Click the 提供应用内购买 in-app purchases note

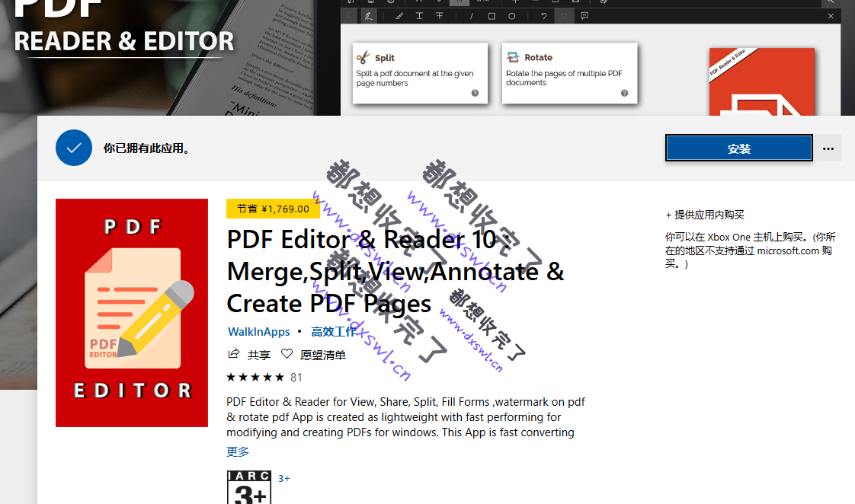[x=705, y=215]
